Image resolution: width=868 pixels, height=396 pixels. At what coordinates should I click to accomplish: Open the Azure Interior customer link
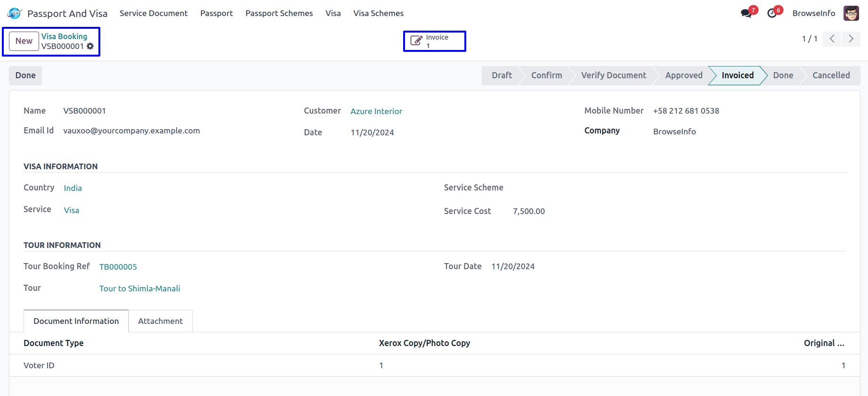pyautogui.click(x=376, y=111)
